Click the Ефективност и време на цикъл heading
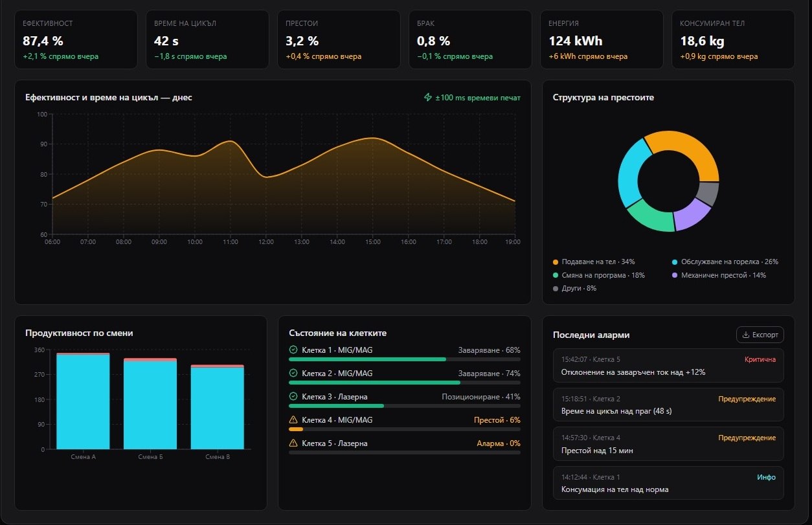 point(108,97)
